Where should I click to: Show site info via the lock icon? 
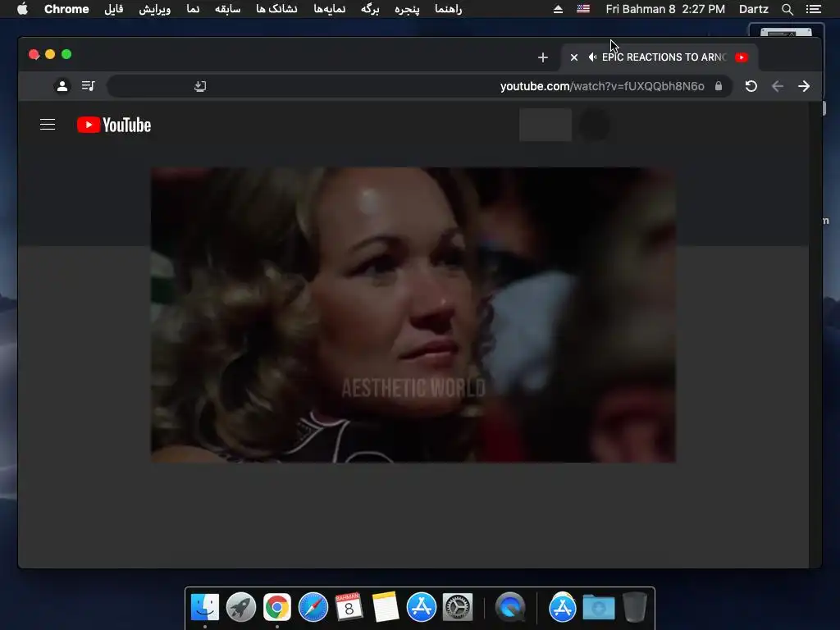tap(719, 86)
